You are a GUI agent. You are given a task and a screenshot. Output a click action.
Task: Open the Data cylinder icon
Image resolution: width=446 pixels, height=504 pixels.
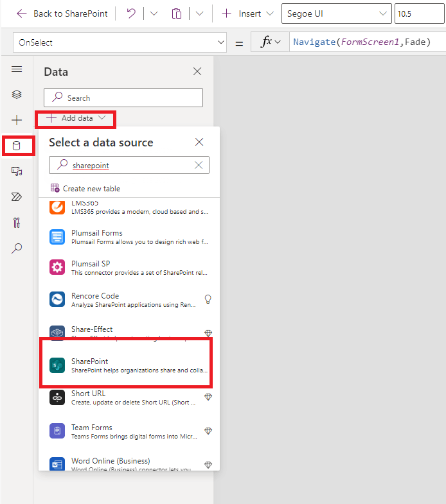point(17,146)
